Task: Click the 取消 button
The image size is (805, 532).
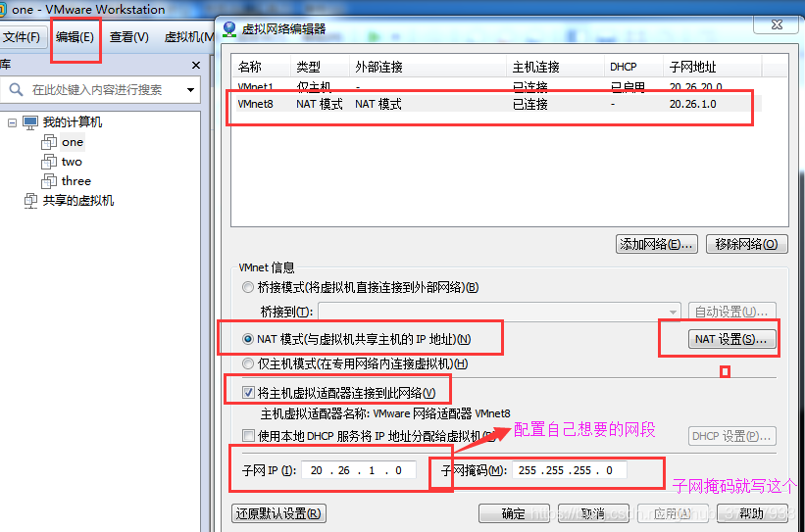Action: (x=593, y=513)
